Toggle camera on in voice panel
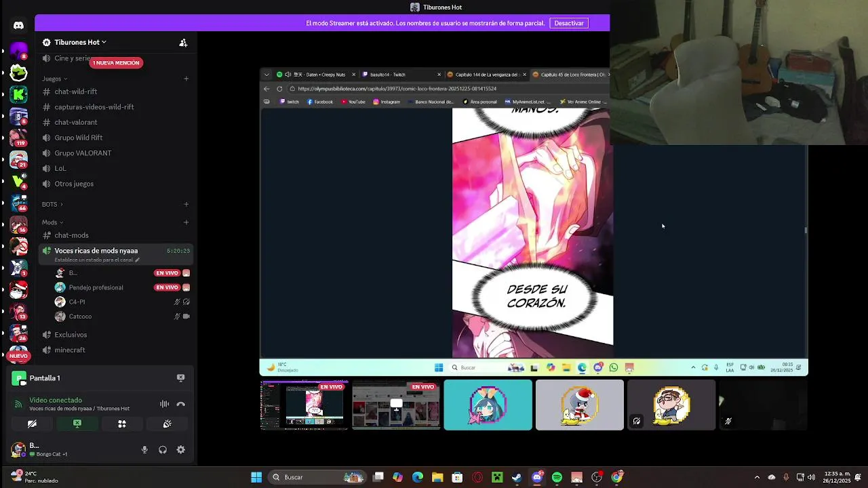 point(32,424)
